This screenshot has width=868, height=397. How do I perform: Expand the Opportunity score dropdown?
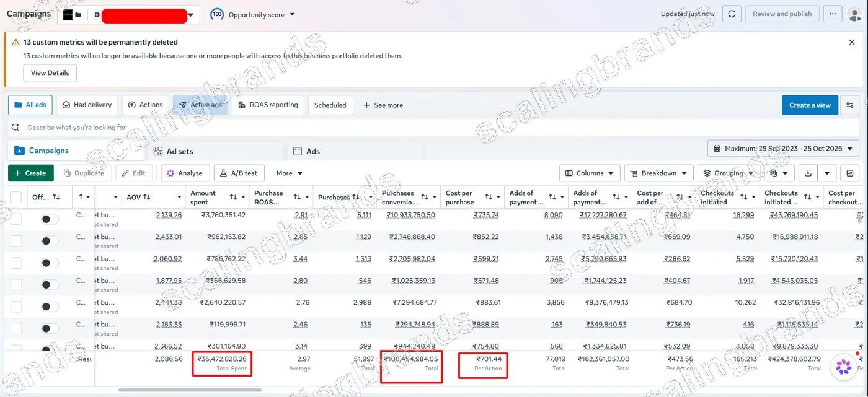[x=293, y=14]
